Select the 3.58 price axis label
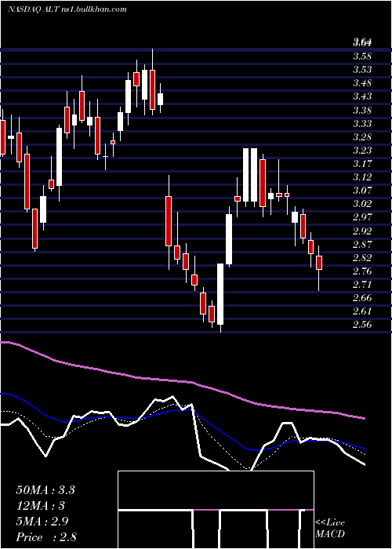Screen dimensions: 392x549 click(362, 56)
